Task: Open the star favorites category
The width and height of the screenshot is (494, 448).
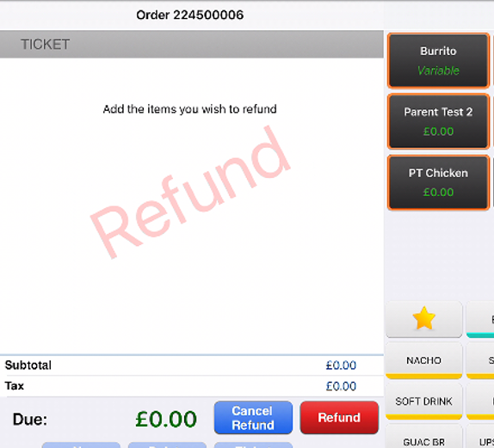Action: pos(423,319)
